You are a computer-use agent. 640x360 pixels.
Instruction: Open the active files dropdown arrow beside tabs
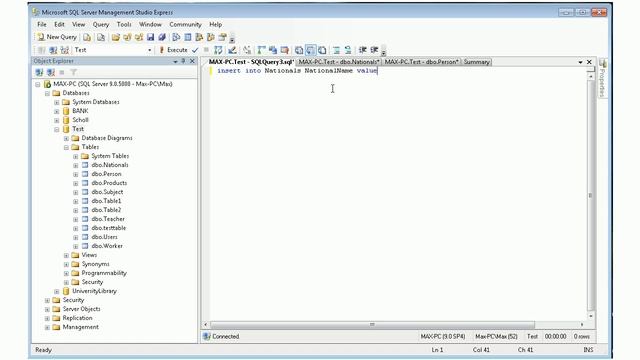point(580,62)
